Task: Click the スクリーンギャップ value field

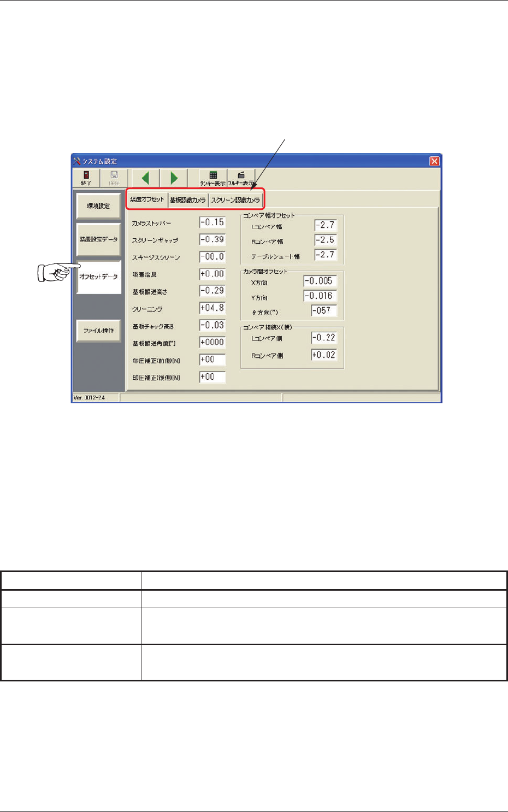Action: [212, 239]
